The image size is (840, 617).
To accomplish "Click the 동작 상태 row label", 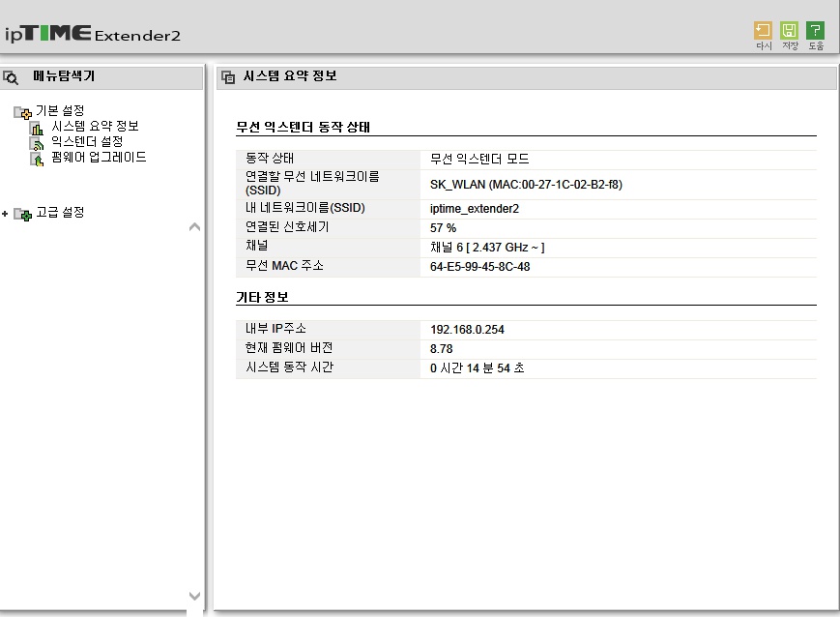I will pyautogui.click(x=270, y=159).
